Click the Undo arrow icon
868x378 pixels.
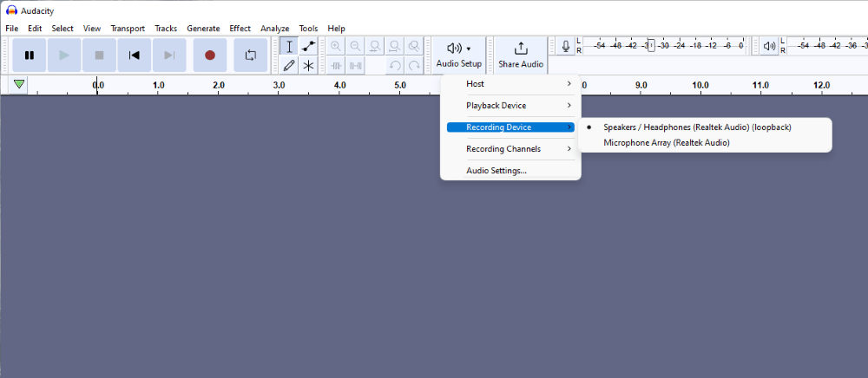(394, 66)
